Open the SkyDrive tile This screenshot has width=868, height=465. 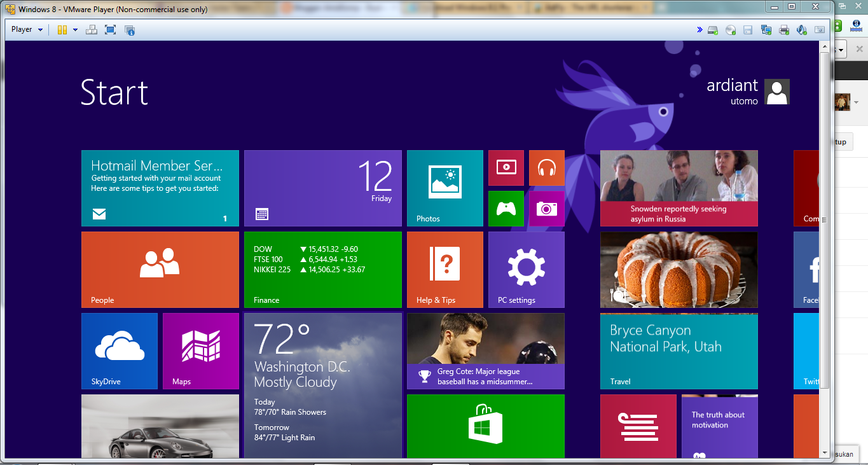tap(120, 351)
